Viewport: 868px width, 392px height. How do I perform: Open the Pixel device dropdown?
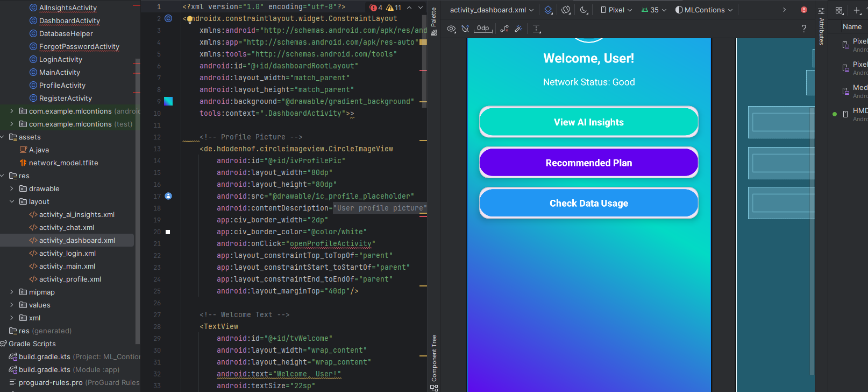(x=616, y=10)
